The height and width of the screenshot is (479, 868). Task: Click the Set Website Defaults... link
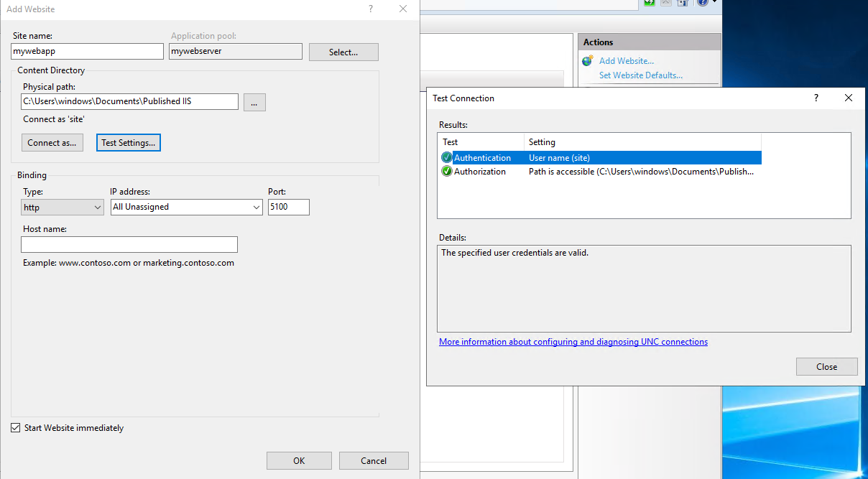coord(641,75)
